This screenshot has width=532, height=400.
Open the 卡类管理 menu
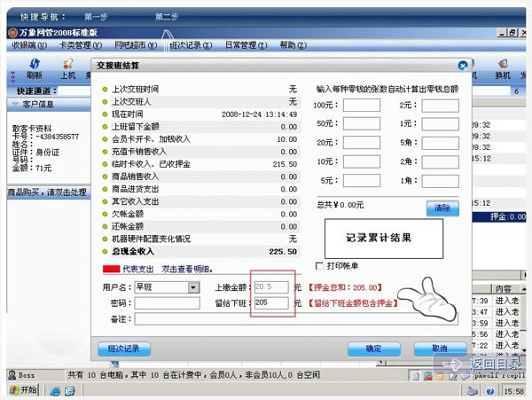(x=81, y=45)
